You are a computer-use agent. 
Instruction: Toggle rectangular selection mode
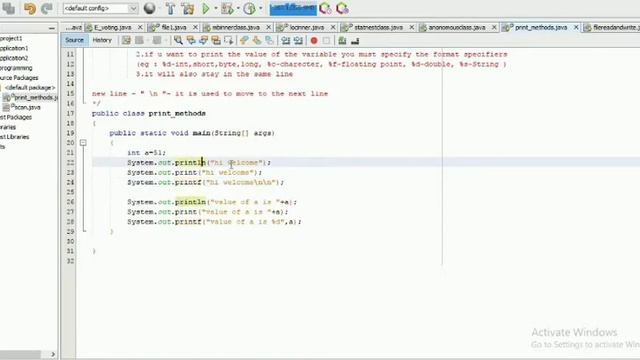coord(229,40)
